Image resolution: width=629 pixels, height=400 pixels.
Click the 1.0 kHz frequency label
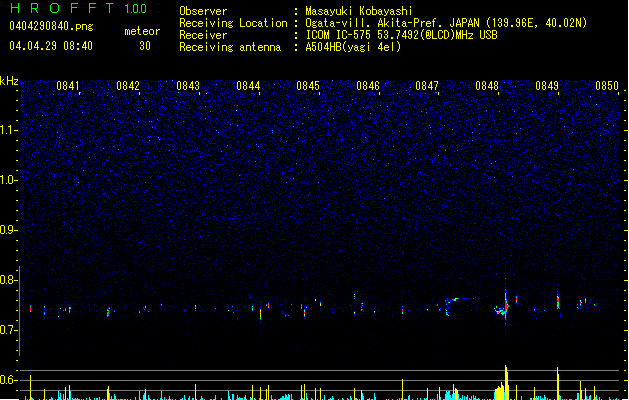coord(9,180)
